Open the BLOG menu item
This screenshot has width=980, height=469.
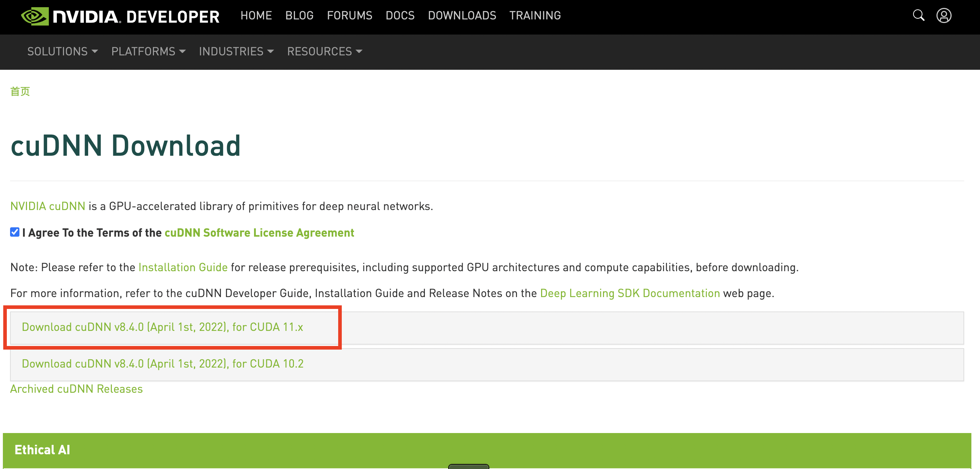coord(299,15)
